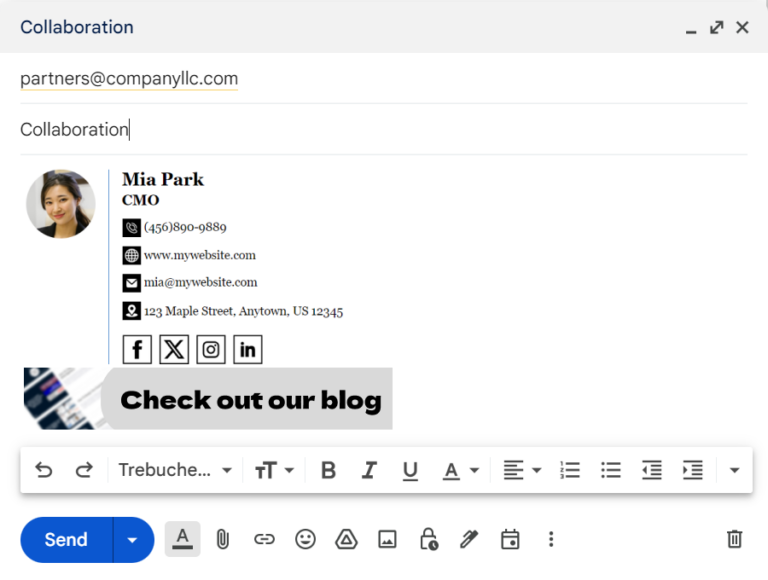
Task: Insert a photo using the image icon
Action: [x=387, y=540]
